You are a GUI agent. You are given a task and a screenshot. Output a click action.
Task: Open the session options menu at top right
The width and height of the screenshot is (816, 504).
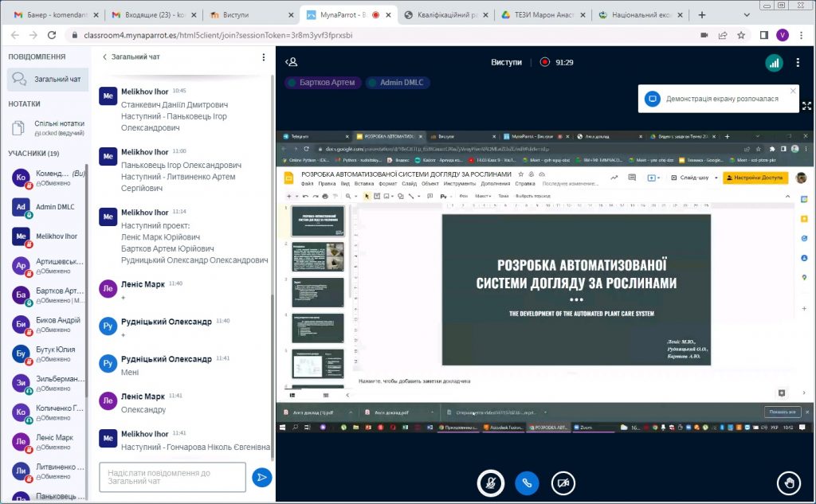[798, 63]
